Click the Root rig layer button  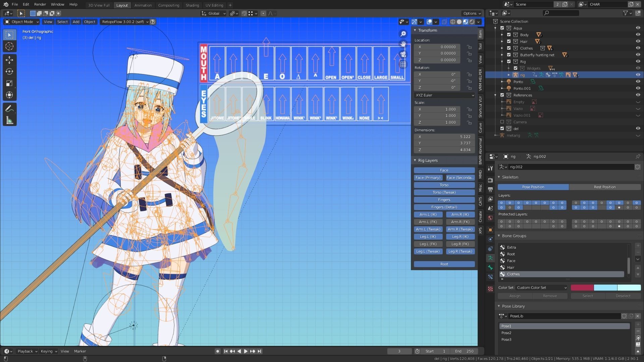pos(444,264)
